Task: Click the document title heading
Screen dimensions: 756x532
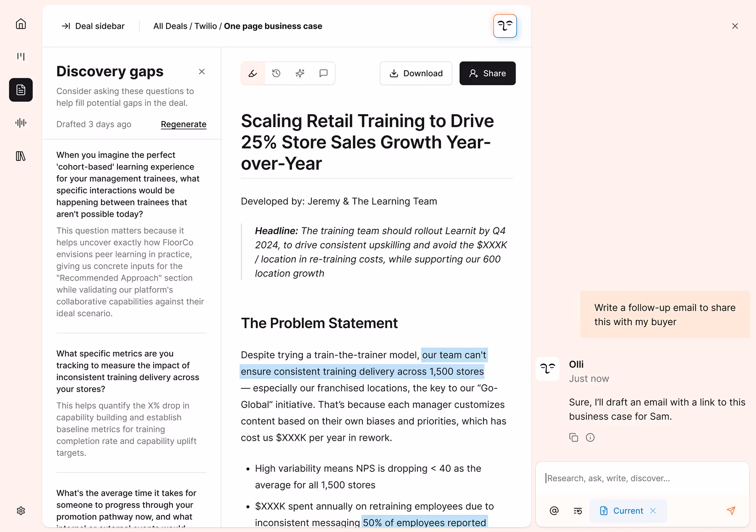Action: click(367, 142)
